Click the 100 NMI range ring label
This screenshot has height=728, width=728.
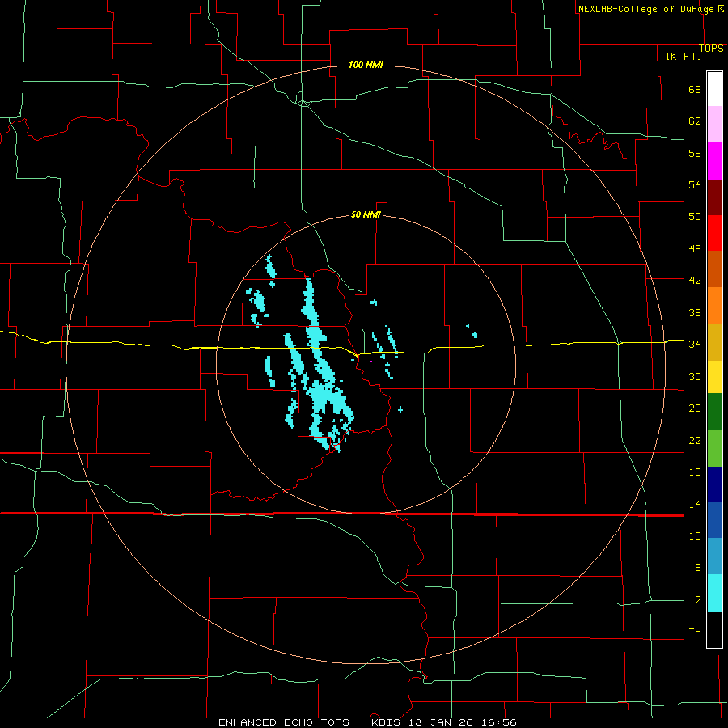pyautogui.click(x=366, y=65)
